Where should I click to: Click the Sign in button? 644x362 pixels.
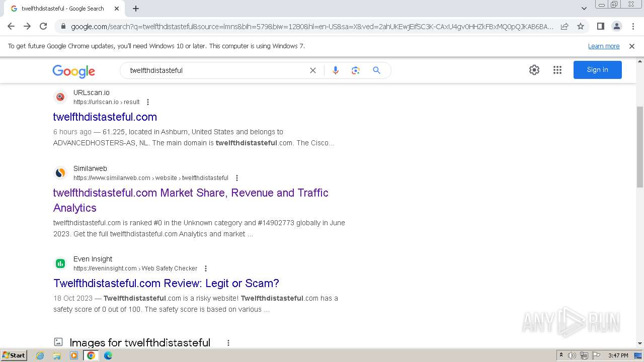coord(598,70)
